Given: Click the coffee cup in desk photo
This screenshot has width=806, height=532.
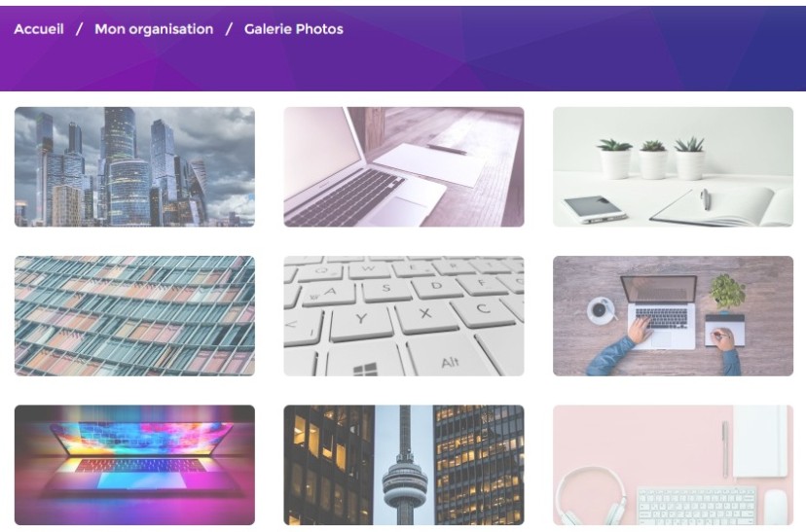Looking at the screenshot, I should 600,310.
